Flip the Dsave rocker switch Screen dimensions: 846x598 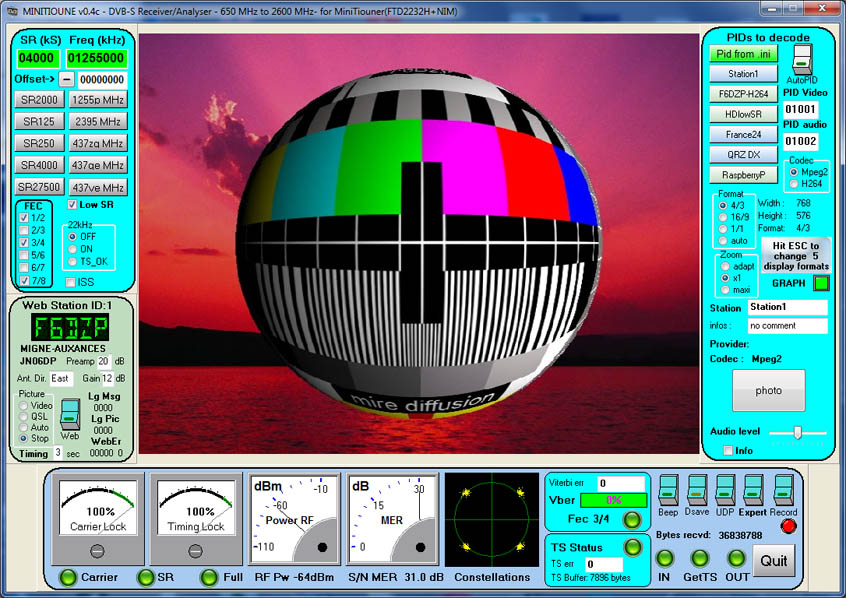(x=697, y=489)
